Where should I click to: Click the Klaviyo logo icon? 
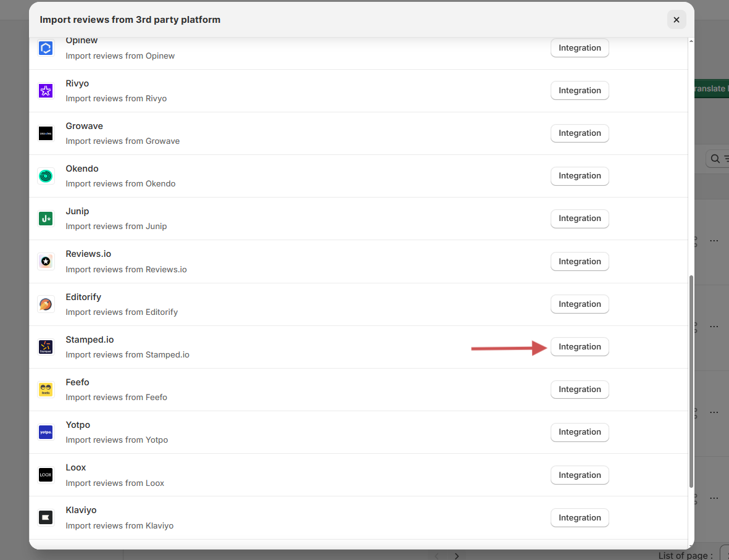click(46, 517)
